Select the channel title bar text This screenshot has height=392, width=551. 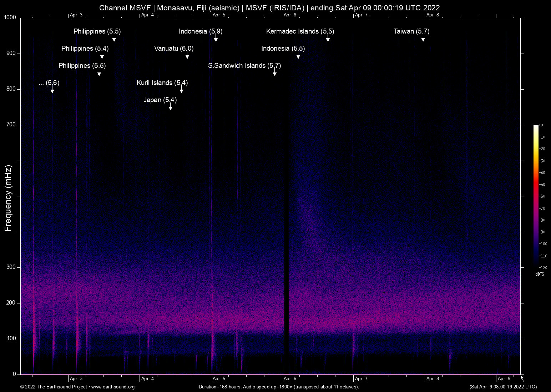[269, 7]
